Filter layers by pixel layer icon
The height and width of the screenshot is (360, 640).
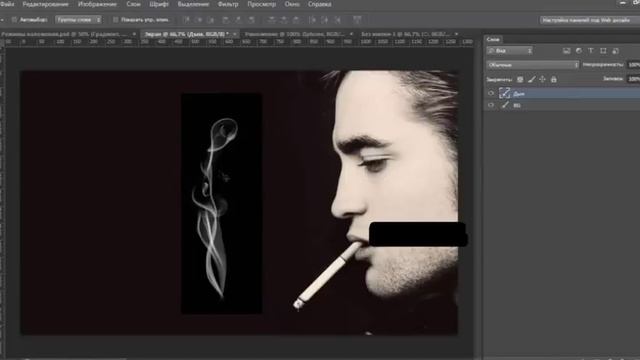[567, 51]
